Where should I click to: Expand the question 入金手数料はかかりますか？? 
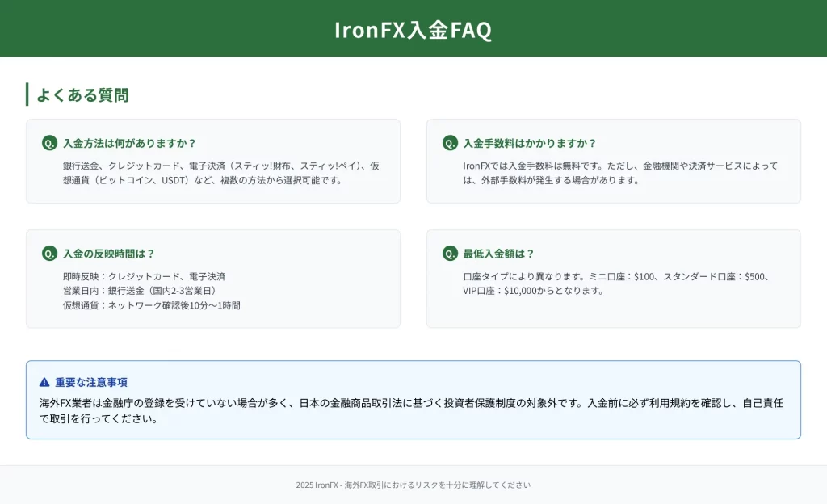click(530, 144)
